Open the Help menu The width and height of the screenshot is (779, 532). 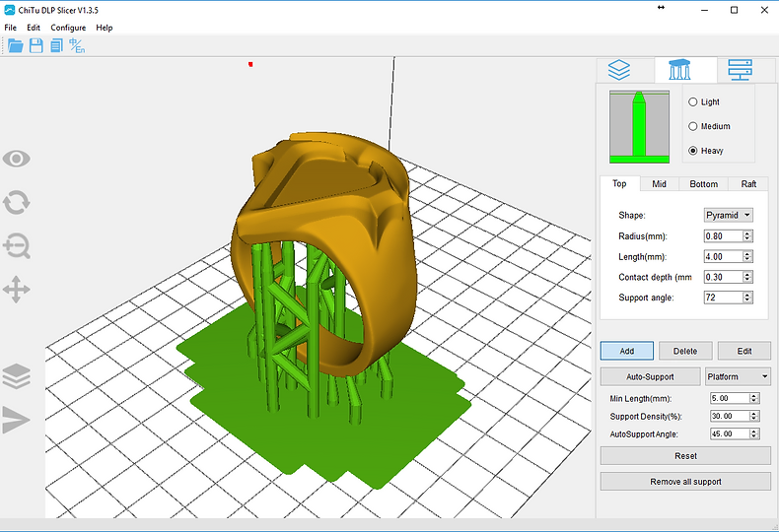[105, 28]
